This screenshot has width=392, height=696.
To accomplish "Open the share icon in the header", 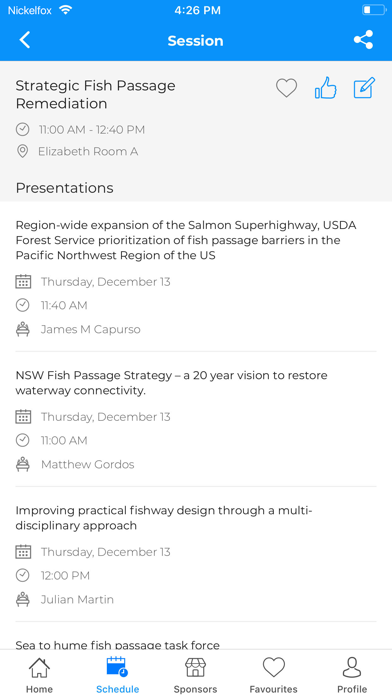I will pos(363,40).
